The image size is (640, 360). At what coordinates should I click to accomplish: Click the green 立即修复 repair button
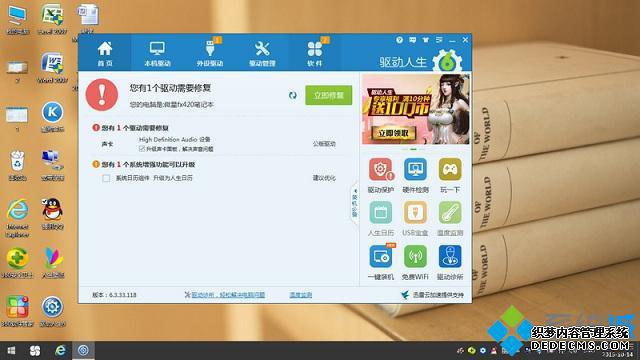click(x=329, y=95)
